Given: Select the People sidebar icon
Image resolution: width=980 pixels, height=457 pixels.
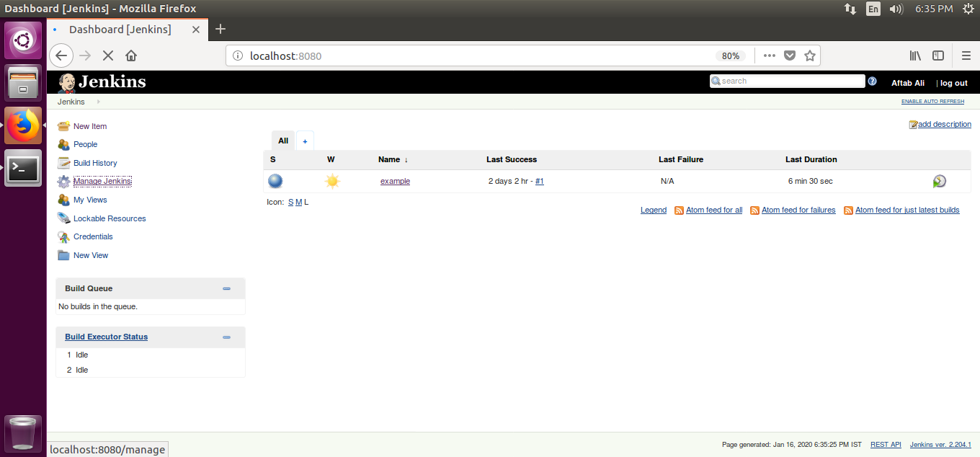Looking at the screenshot, I should point(63,144).
